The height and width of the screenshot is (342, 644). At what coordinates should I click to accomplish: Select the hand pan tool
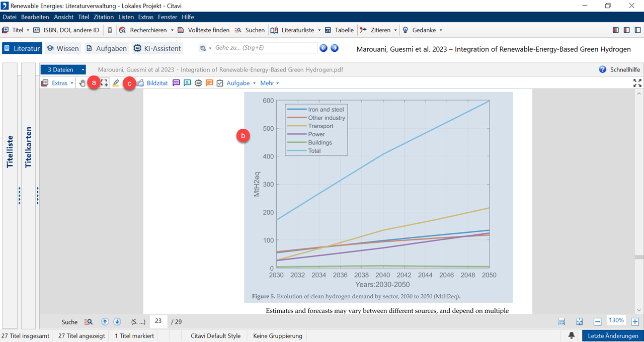[82, 83]
